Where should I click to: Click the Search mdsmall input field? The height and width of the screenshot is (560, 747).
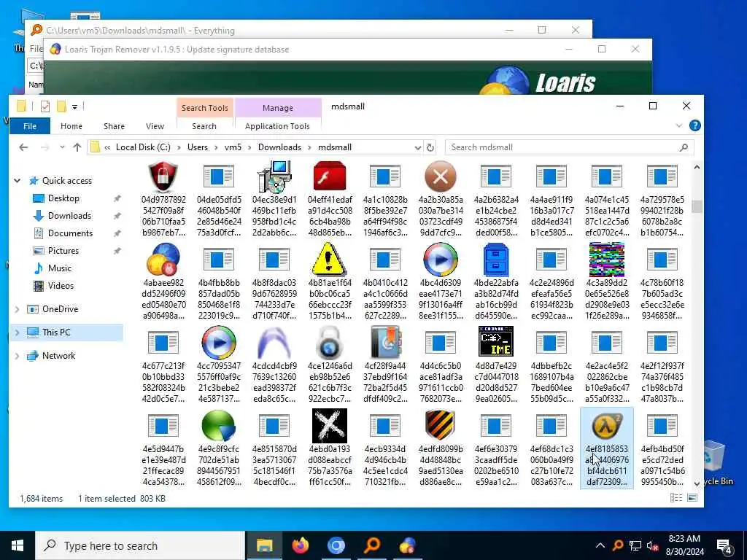tap(569, 147)
